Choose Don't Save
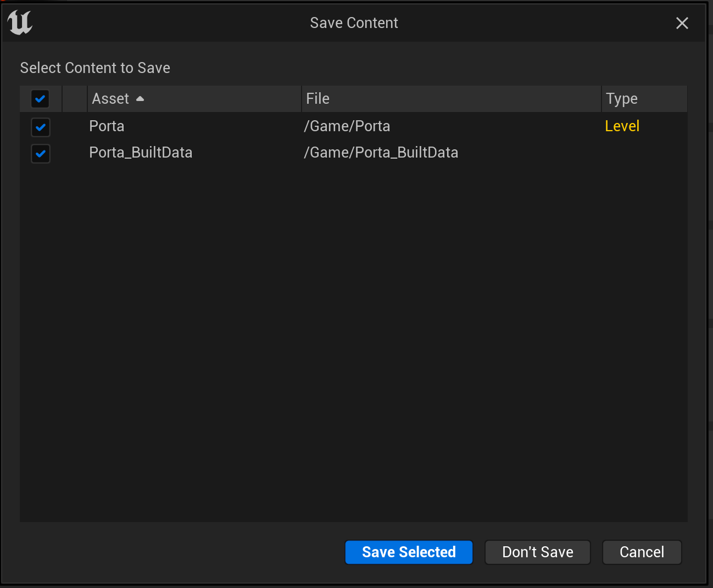This screenshot has width=713, height=588. [x=537, y=552]
